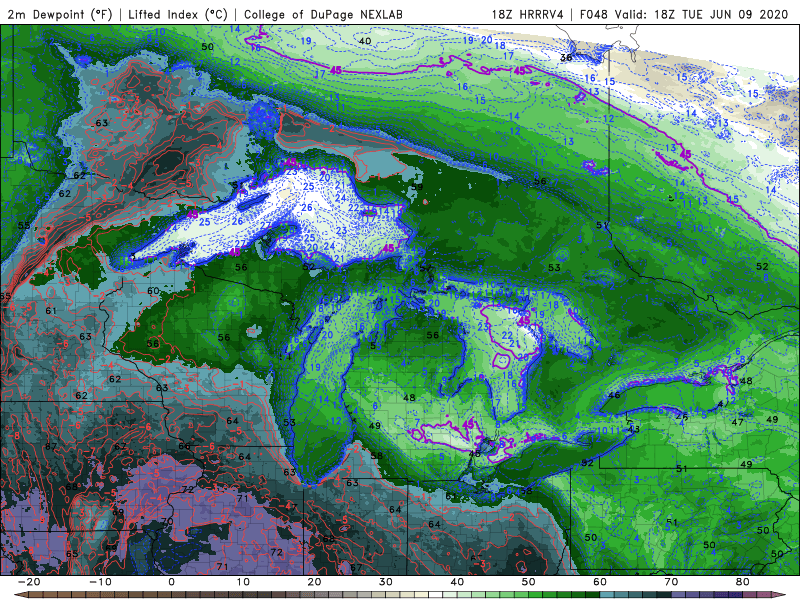Click the black "46" value beside Lake Ontario
Viewport: 800px width, 600px height.
pyautogui.click(x=614, y=395)
